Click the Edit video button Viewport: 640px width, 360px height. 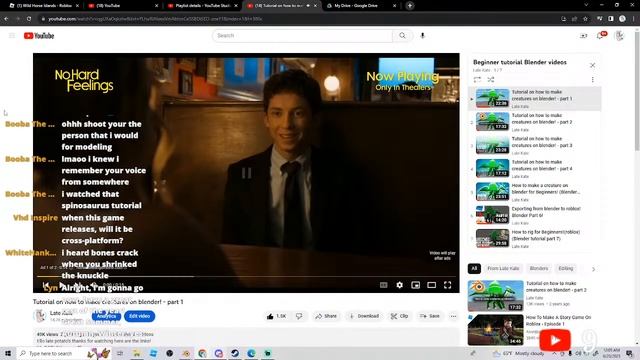[x=139, y=316]
